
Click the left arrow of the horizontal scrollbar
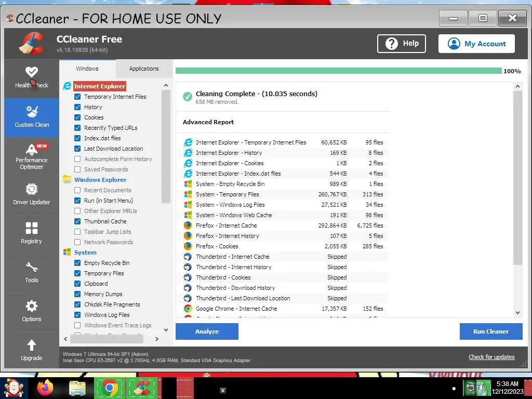point(65,339)
